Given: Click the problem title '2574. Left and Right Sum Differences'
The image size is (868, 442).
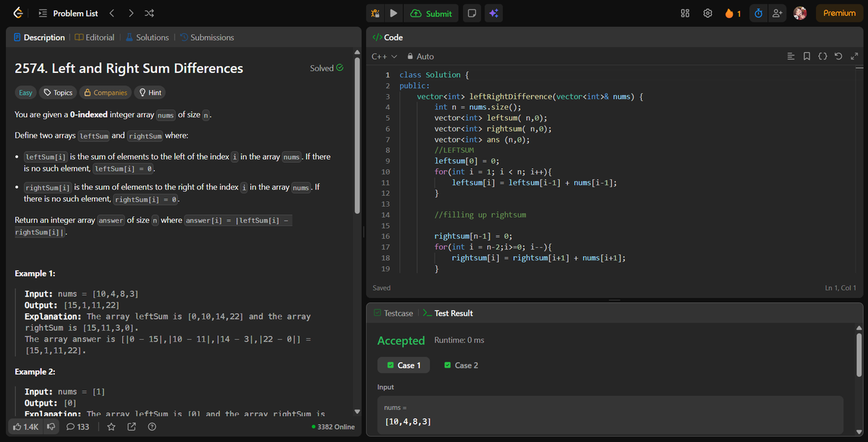Looking at the screenshot, I should click(129, 69).
